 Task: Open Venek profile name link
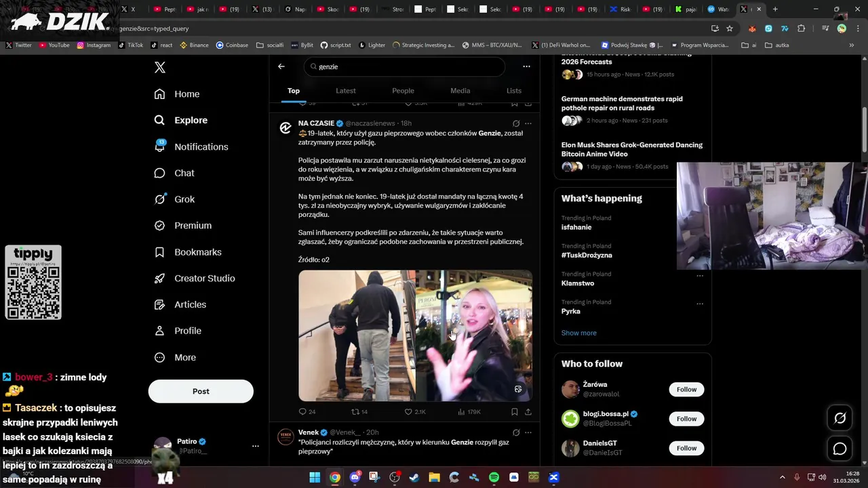pos(309,432)
